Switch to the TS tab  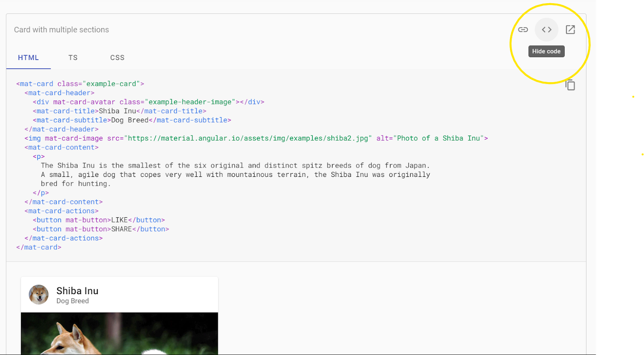[73, 58]
